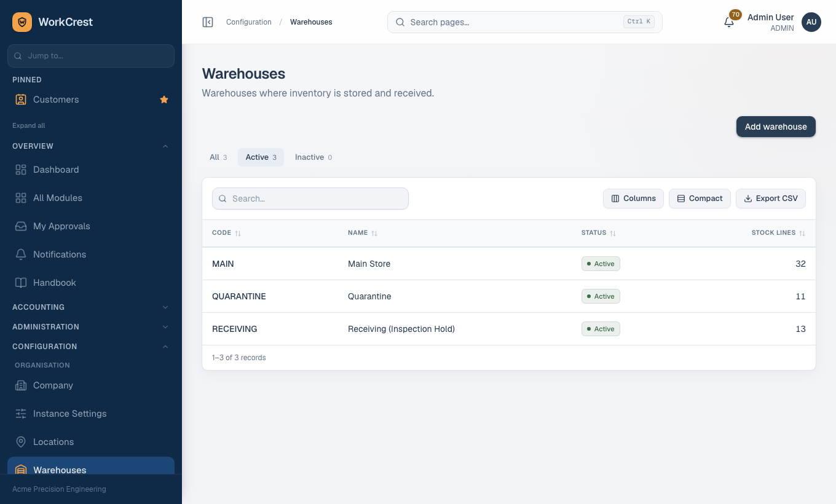Switch to the Inactive tab
Image resolution: width=836 pixels, height=504 pixels.
313,157
